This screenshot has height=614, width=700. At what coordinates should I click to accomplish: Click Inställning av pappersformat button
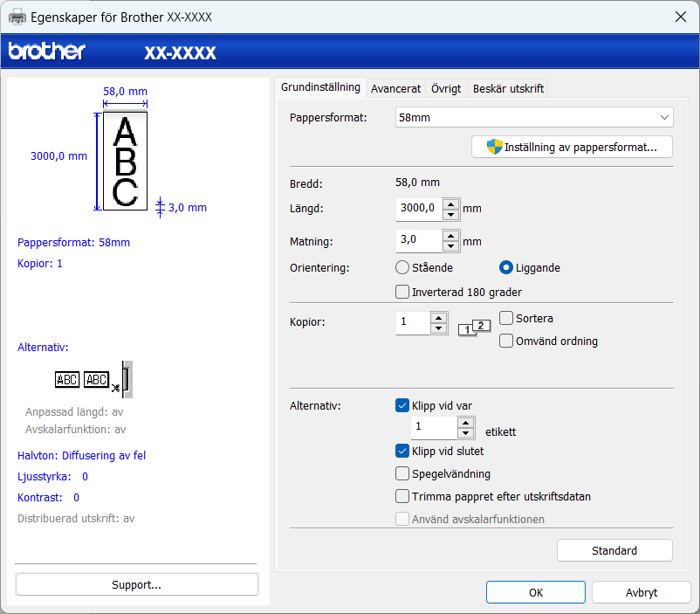[x=572, y=147]
